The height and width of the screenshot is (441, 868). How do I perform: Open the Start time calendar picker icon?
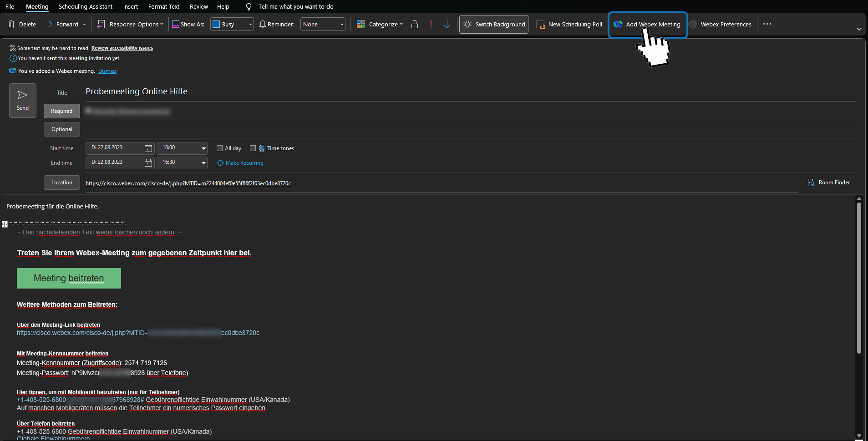coord(148,148)
